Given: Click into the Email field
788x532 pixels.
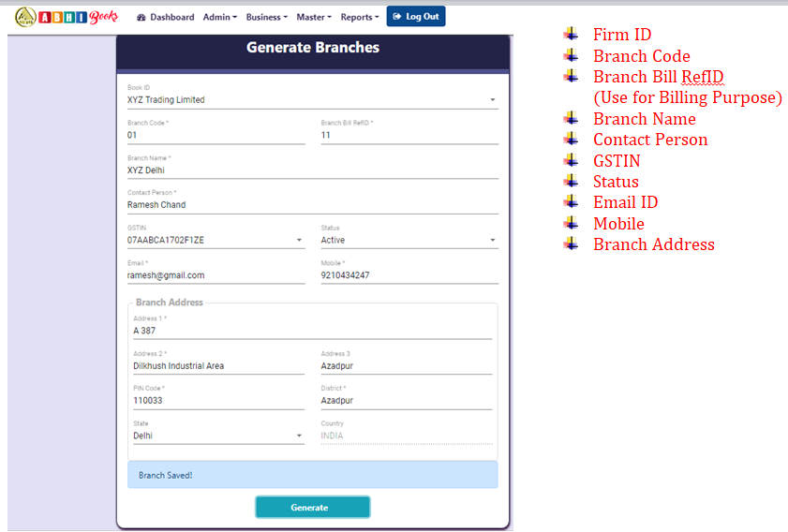Looking at the screenshot, I should click(x=216, y=275).
